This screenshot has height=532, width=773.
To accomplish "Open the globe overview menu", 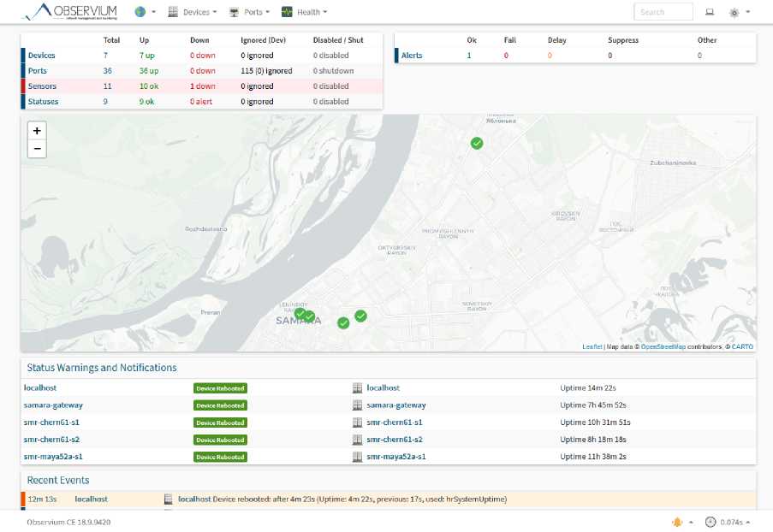I will [x=140, y=12].
